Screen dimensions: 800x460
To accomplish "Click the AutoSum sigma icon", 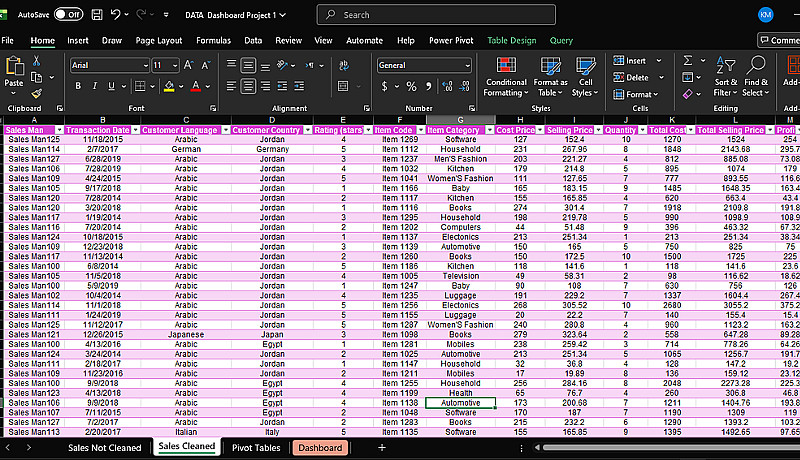I will 689,61.
